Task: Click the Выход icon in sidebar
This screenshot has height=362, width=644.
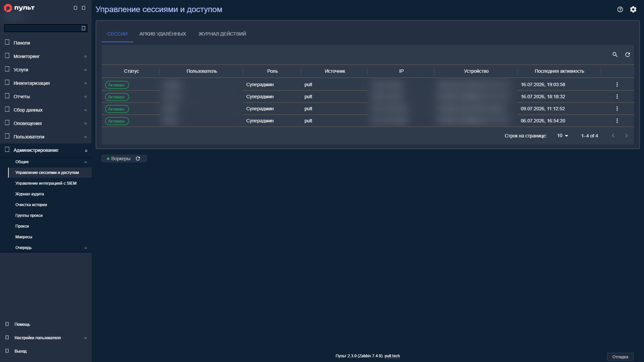Action: [x=7, y=351]
